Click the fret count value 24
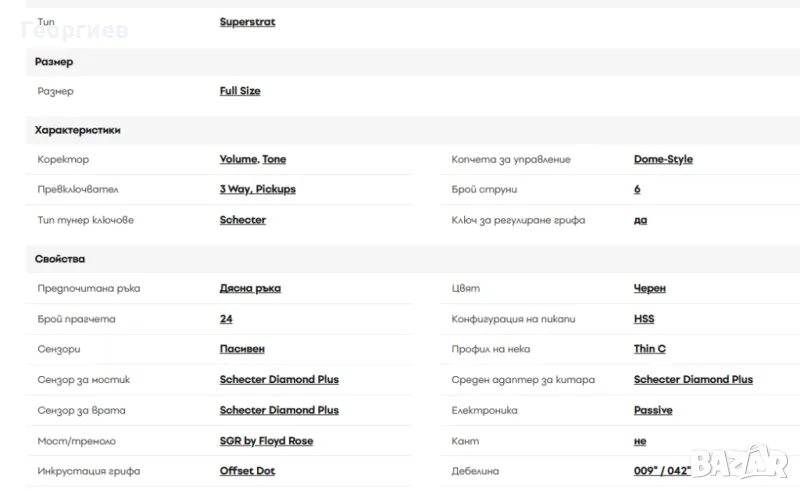This screenshot has width=800, height=491. 226,319
